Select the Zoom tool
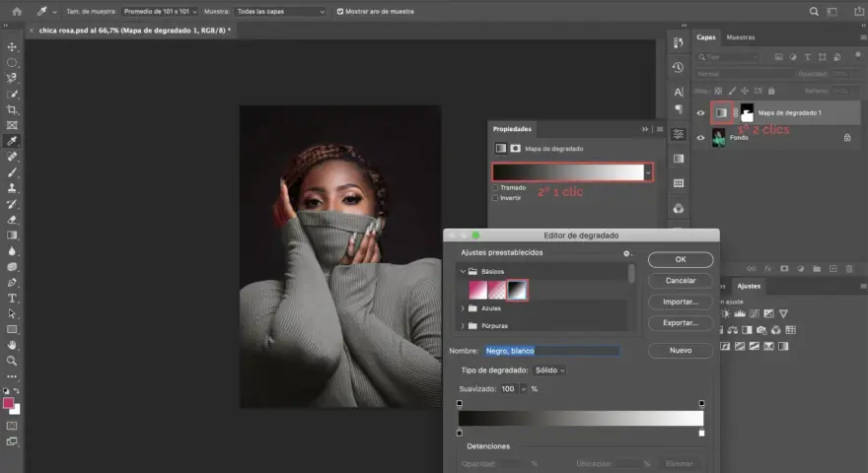 [12, 361]
